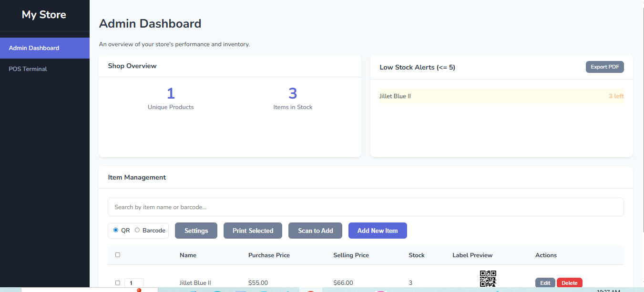
Task: Click the QR code label preview
Action: coord(488,279)
